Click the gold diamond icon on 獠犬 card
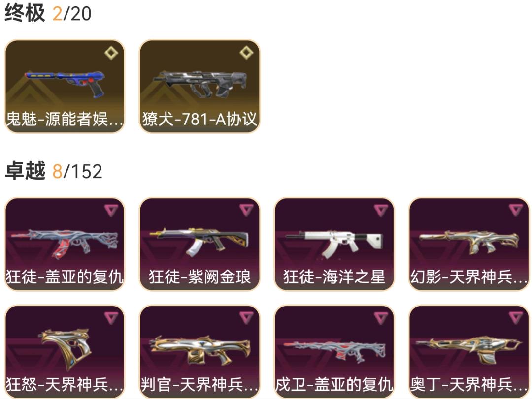This screenshot has height=399, width=532. point(246,53)
